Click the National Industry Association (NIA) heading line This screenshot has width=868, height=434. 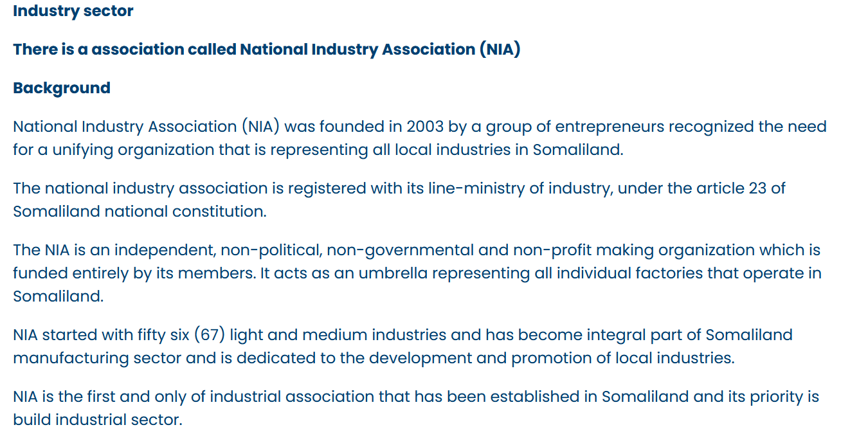266,50
